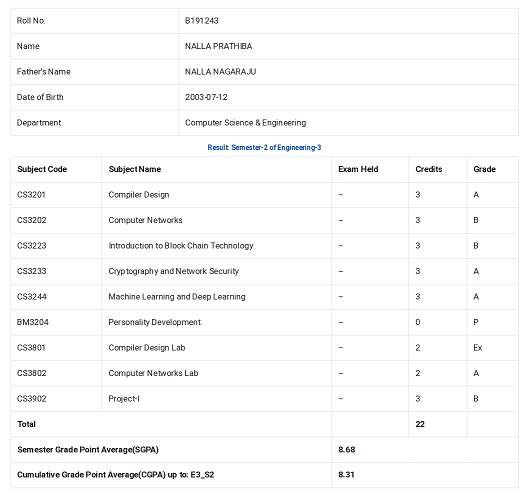Select the Date of Birth value 2003-07-12
The width and height of the screenshot is (529, 499).
click(206, 97)
